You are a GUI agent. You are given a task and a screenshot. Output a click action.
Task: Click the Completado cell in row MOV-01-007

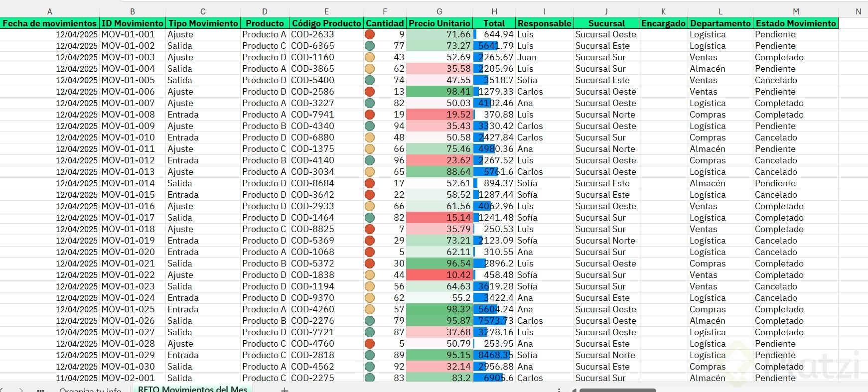pos(796,103)
